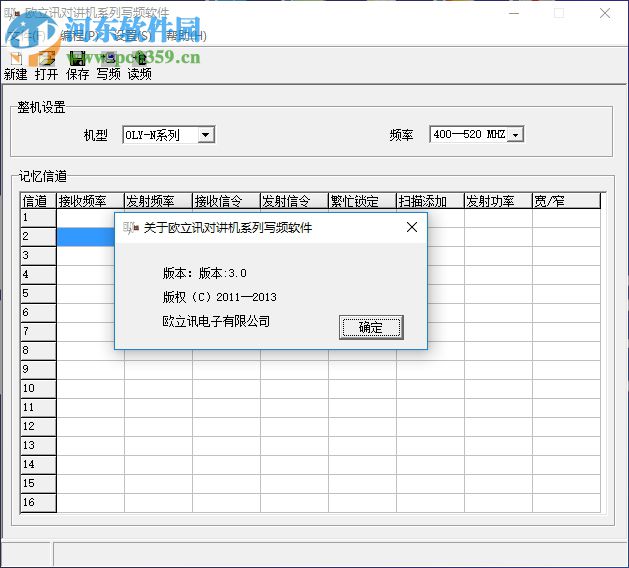Select the 接收频率 column header
Viewport: 629px width, 568px height.
coord(90,201)
